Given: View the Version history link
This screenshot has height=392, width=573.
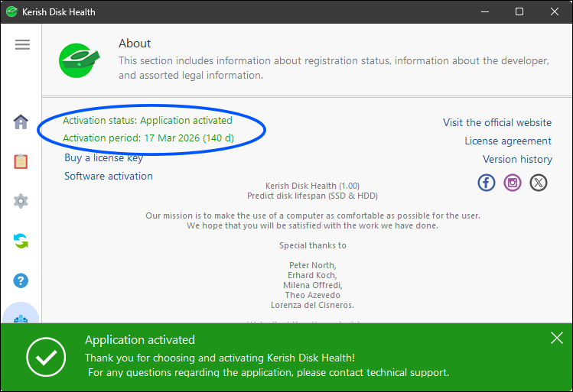Looking at the screenshot, I should [x=517, y=159].
